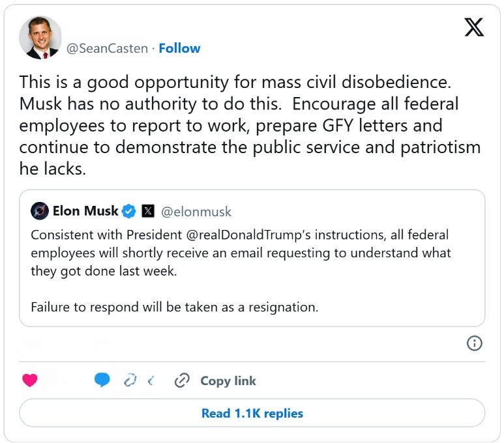Click the Copy link text
504x443 pixels.
pos(228,381)
